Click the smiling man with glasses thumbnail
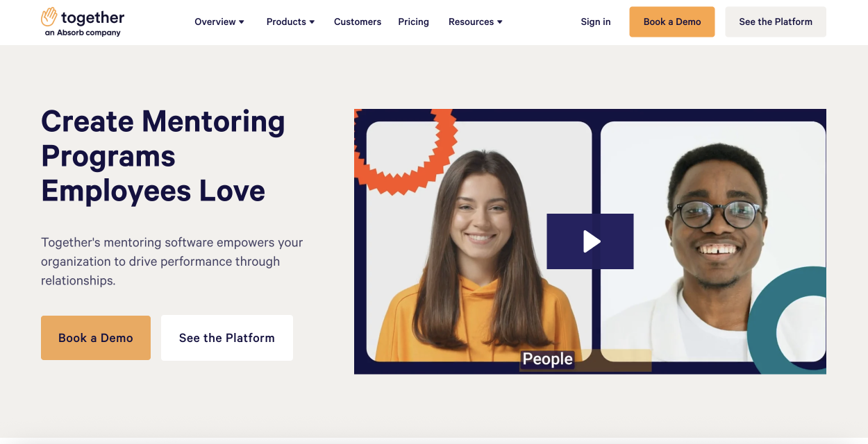 click(x=713, y=241)
